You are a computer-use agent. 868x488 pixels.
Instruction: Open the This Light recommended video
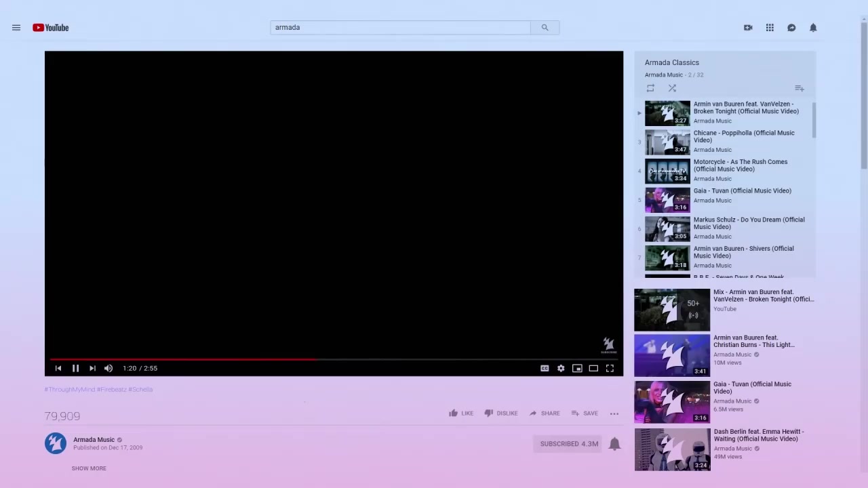click(725, 355)
